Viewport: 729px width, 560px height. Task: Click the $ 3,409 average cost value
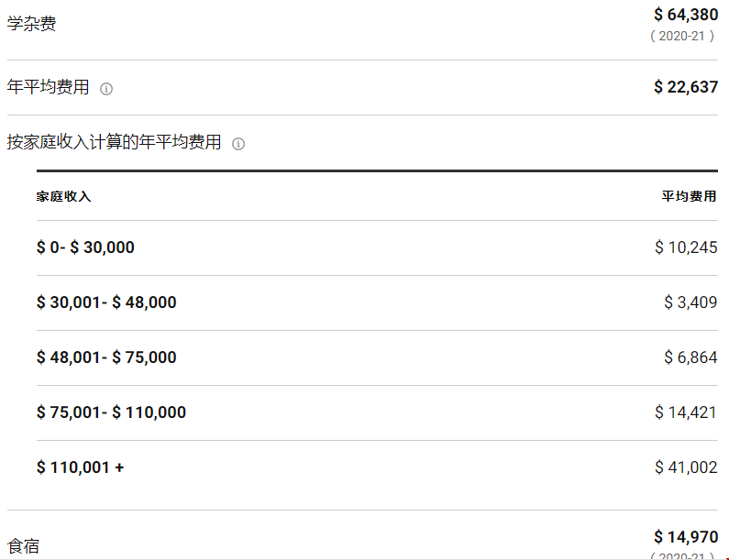coord(690,302)
